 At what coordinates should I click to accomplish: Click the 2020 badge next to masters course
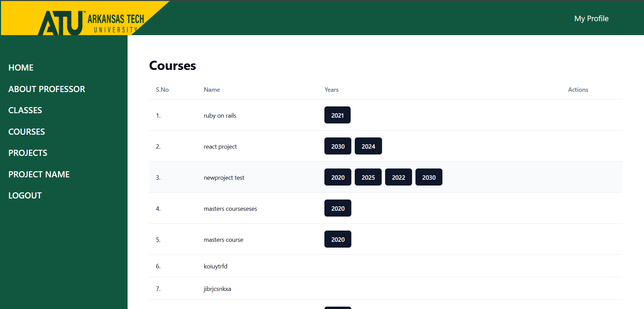[337, 239]
